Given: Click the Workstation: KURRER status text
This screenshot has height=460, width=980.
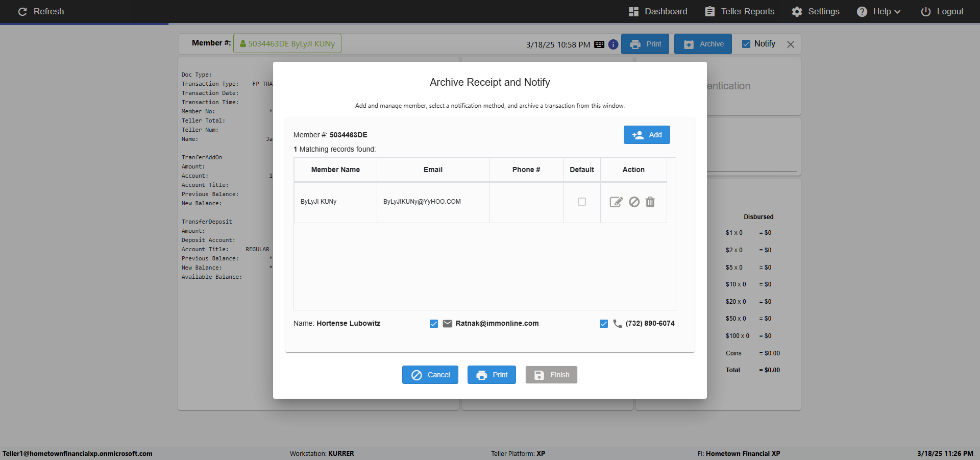Looking at the screenshot, I should [322, 453].
